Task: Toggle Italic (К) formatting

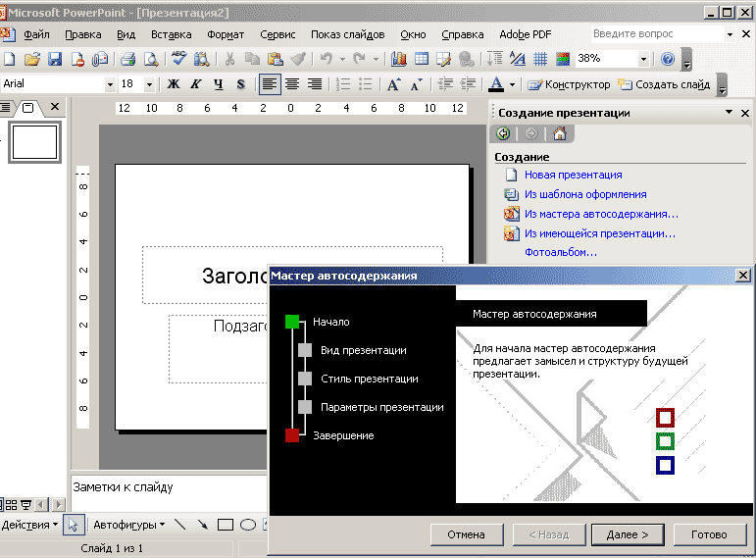Action: (x=195, y=84)
